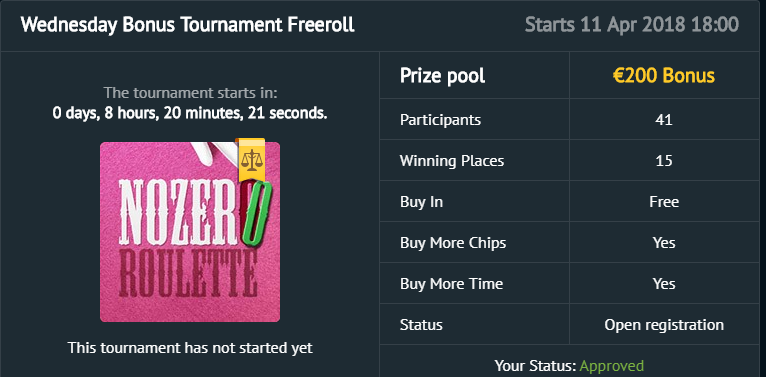Click the €200 Bonus prize value
766x377 pixels.
pos(664,76)
